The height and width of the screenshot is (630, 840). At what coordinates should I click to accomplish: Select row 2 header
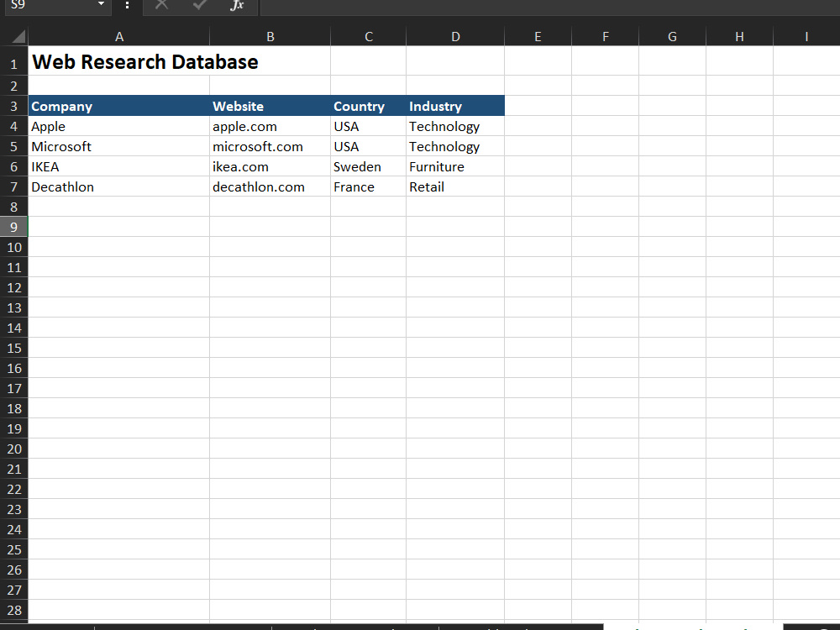tap(14, 86)
